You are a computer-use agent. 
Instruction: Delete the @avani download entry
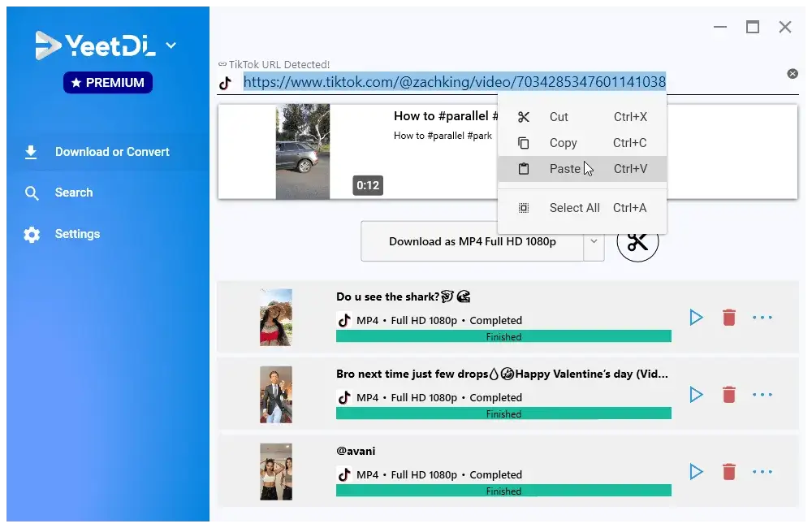pyautogui.click(x=729, y=471)
